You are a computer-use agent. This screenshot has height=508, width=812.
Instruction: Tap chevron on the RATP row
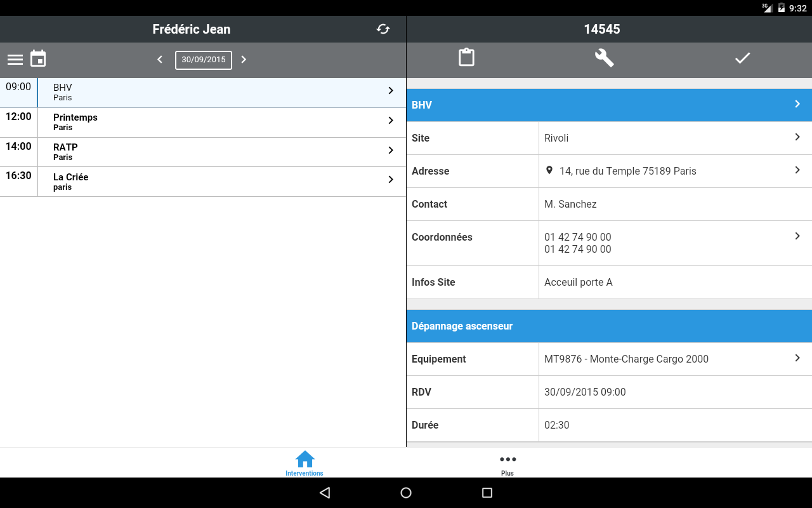coord(391,150)
